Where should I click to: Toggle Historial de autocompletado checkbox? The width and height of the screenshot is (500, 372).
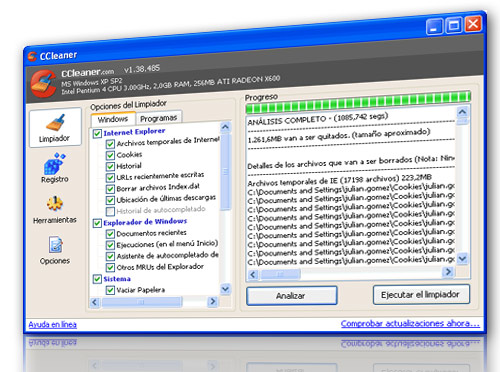110,211
